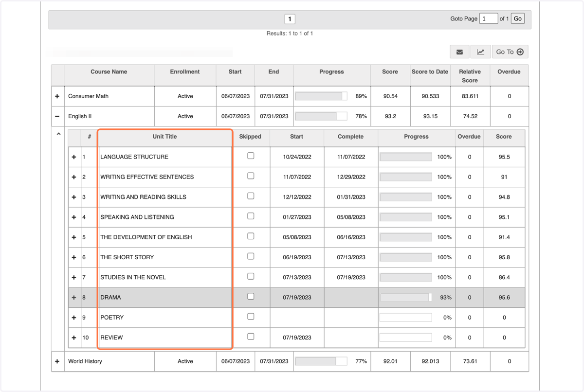The image size is (584, 392).
Task: Click the REVIEW unit title
Action: 111,338
